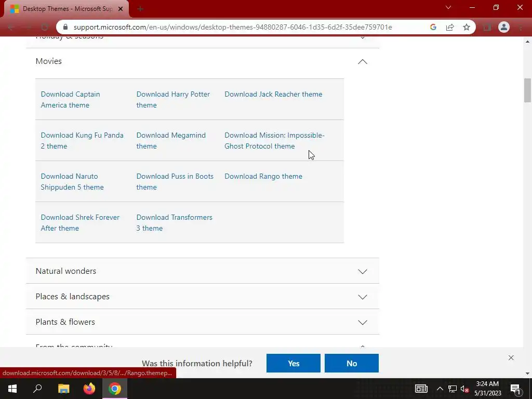Reload the page with the refresh icon
Screen dimensions: 532x399
pos(45,27)
